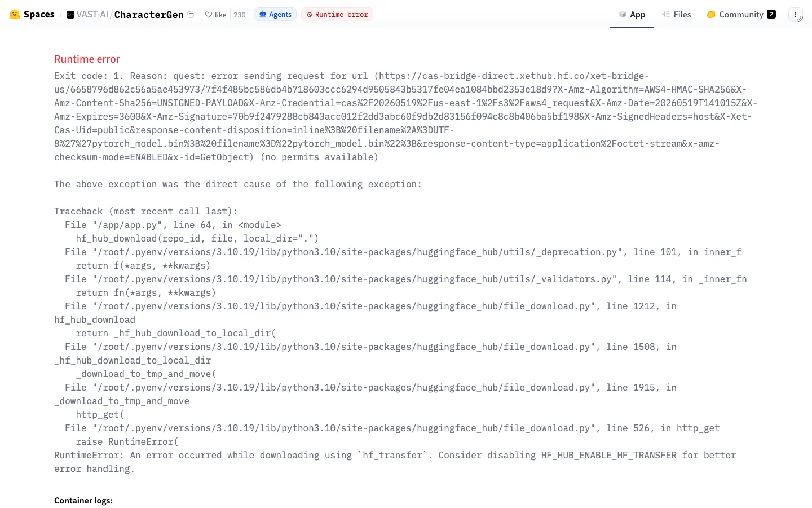The image size is (812, 508).
Task: Open the three-dot options menu
Action: 796,15
